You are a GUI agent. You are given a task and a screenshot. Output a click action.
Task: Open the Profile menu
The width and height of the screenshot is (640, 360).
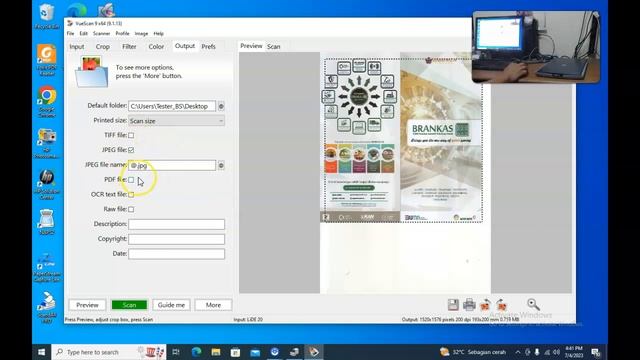[x=122, y=33]
